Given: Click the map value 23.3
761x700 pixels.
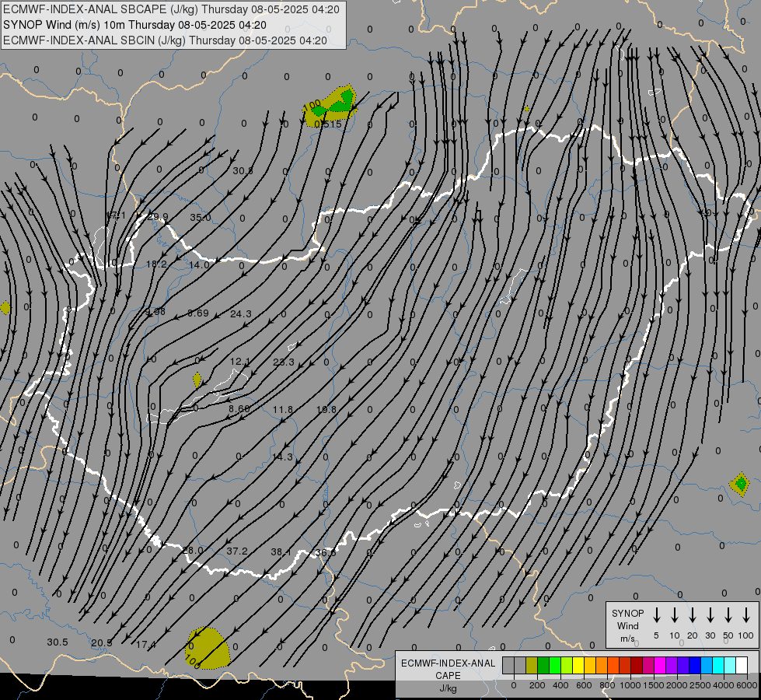Looking at the screenshot, I should [x=284, y=362].
